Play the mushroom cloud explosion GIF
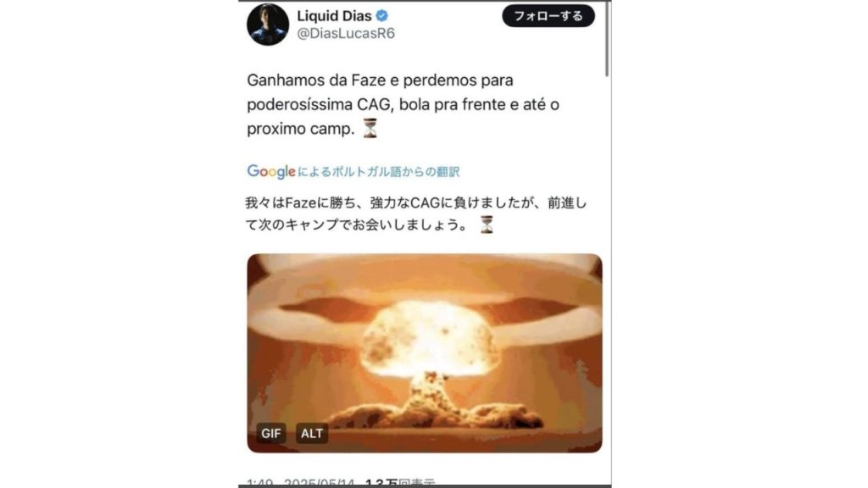 click(x=425, y=353)
